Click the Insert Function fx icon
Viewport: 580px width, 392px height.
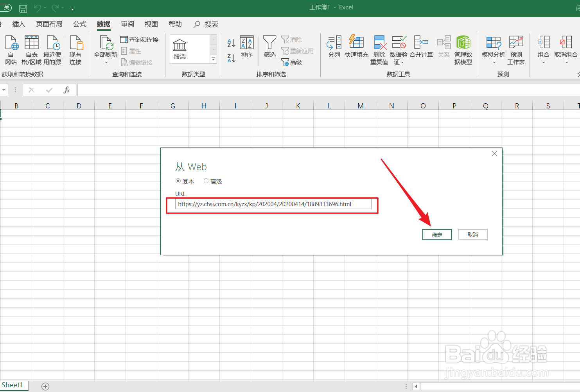[x=66, y=90]
